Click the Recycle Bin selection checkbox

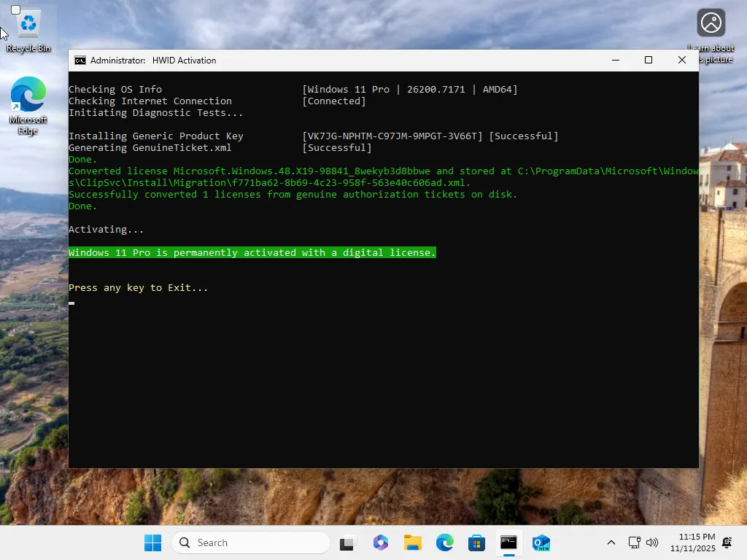(x=16, y=9)
